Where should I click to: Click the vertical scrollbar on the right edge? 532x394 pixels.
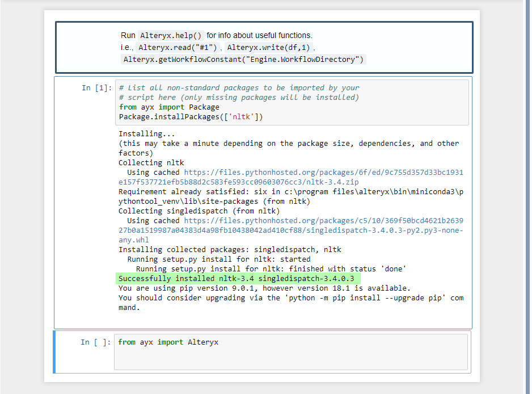[x=527, y=197]
